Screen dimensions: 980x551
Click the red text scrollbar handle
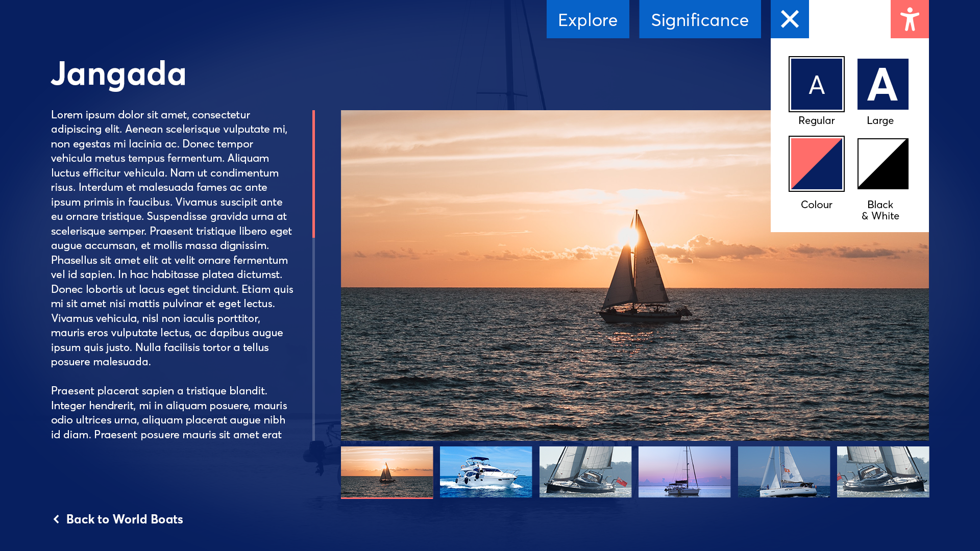point(313,173)
